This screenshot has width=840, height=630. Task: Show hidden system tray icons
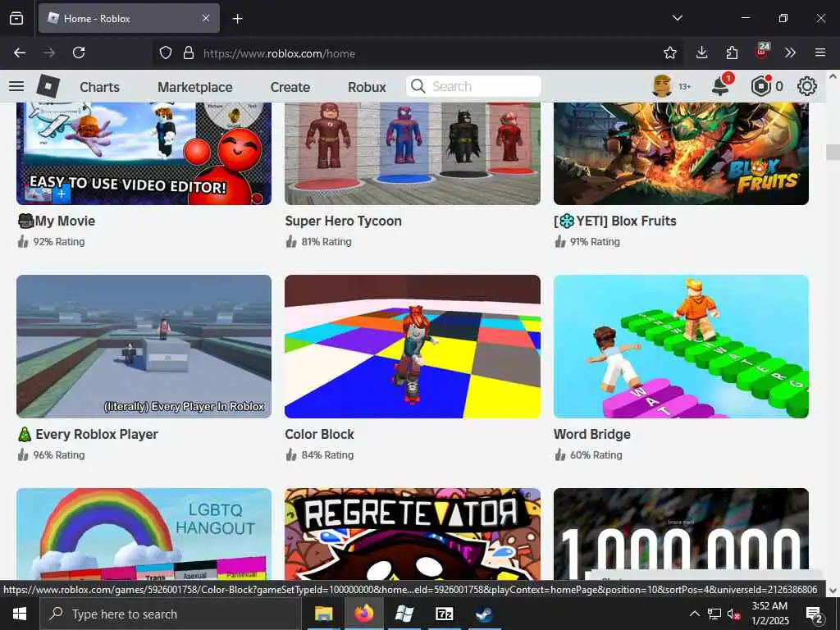[694, 614]
